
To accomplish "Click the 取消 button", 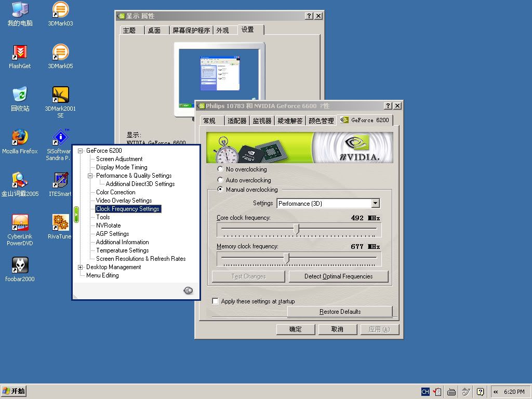I will pos(338,329).
